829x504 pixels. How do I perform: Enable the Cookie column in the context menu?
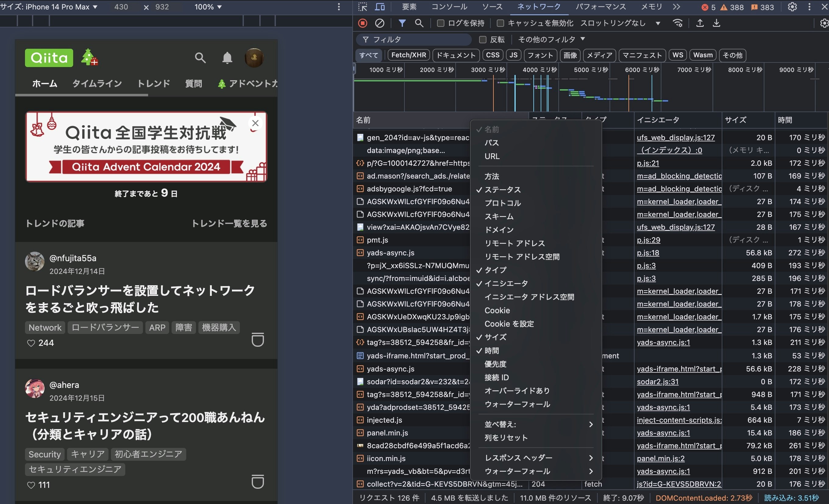tap(497, 310)
